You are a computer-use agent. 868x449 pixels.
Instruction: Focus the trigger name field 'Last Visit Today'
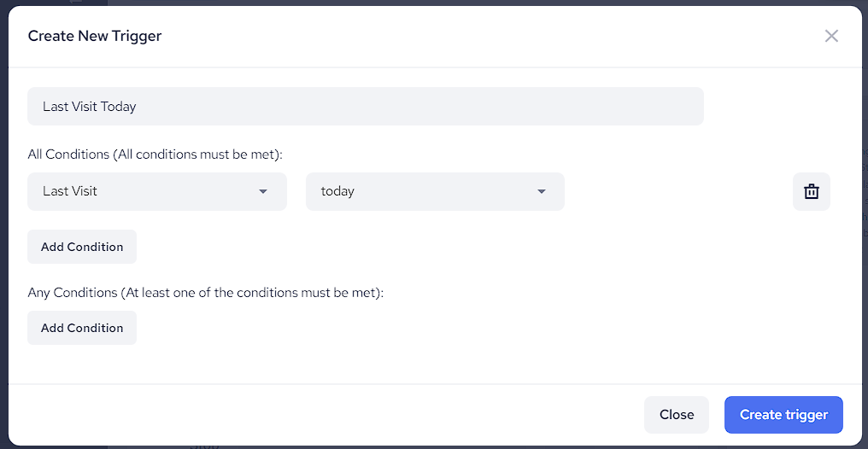tap(366, 107)
